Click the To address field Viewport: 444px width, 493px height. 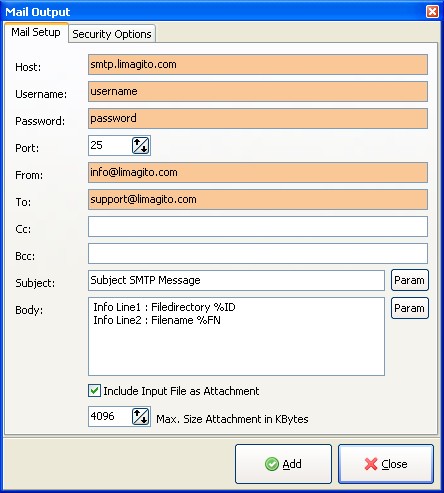click(258, 200)
